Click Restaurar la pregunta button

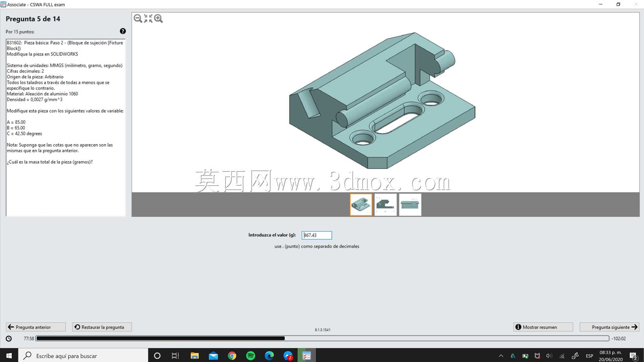point(102,327)
